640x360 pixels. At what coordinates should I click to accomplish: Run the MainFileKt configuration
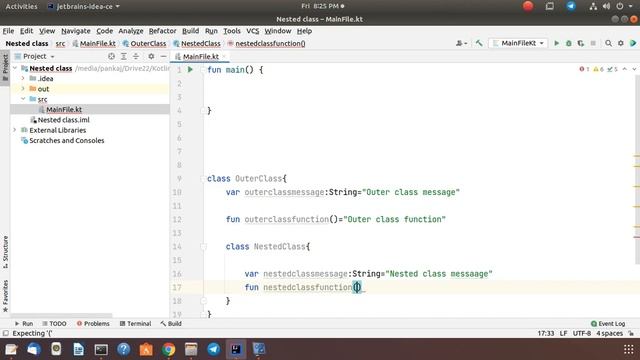click(x=556, y=43)
